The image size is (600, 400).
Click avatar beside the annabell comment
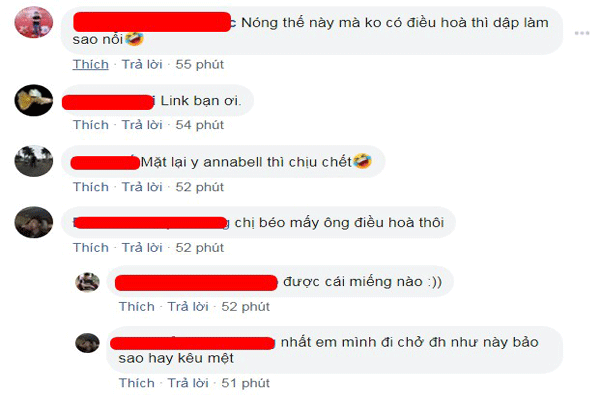pos(34,161)
